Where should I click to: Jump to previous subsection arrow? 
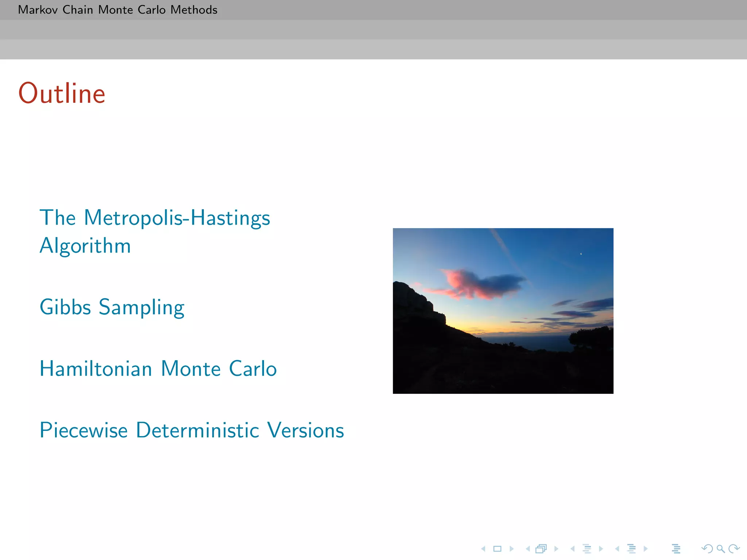[x=573, y=549]
